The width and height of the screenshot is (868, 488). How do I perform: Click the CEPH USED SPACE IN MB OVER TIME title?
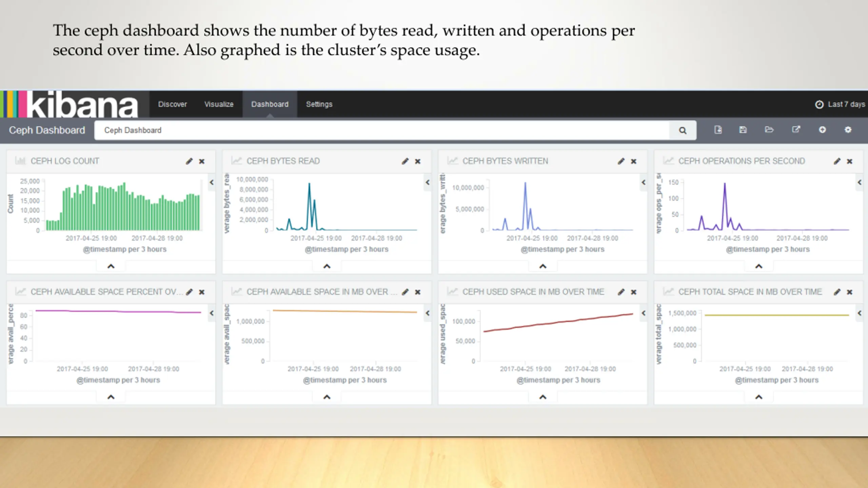533,292
